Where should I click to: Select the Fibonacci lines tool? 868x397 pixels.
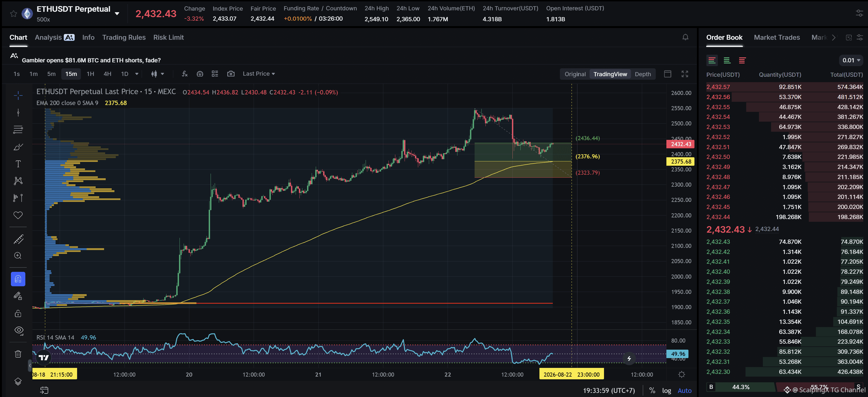point(18,130)
